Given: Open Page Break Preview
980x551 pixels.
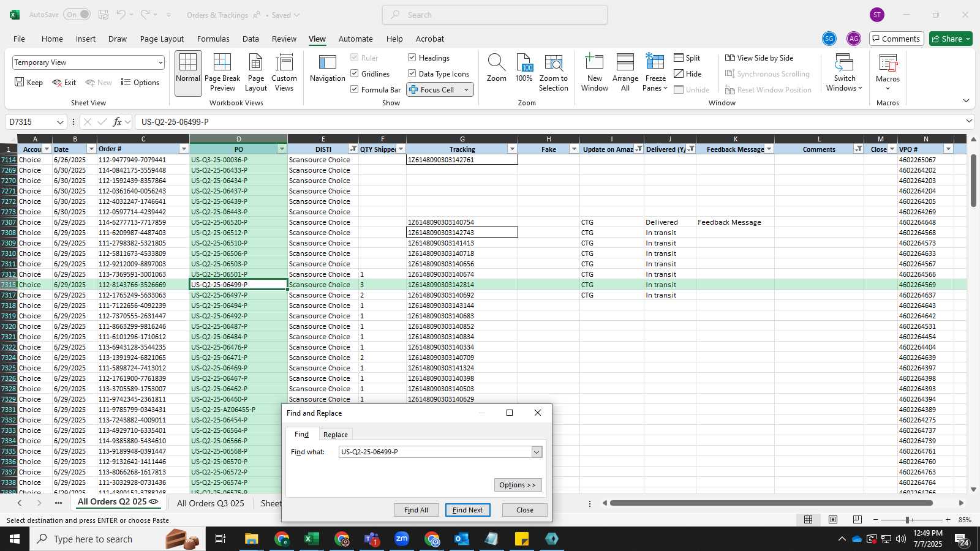Looking at the screenshot, I should [x=222, y=73].
